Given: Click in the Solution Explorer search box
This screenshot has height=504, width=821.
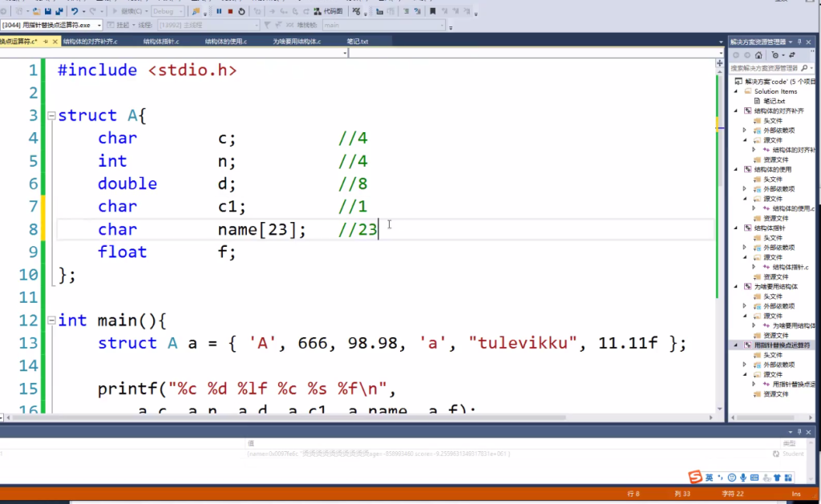Looking at the screenshot, I should click(x=765, y=68).
